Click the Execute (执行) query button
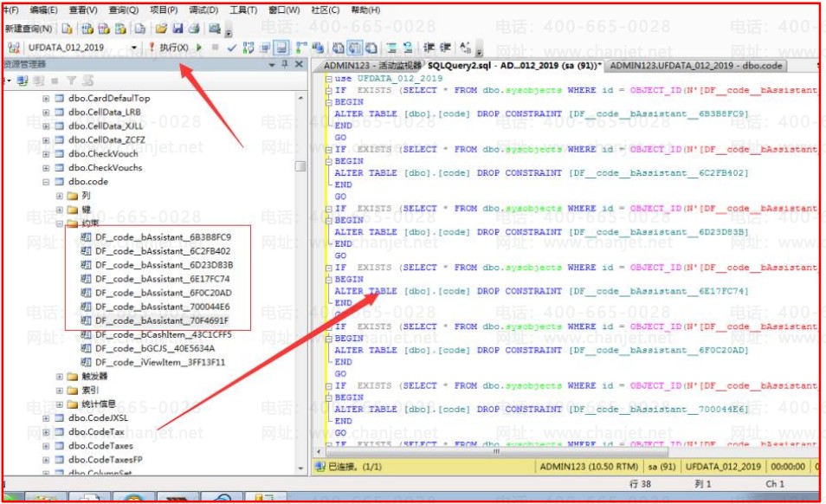This screenshot has height=504, width=826. (169, 48)
